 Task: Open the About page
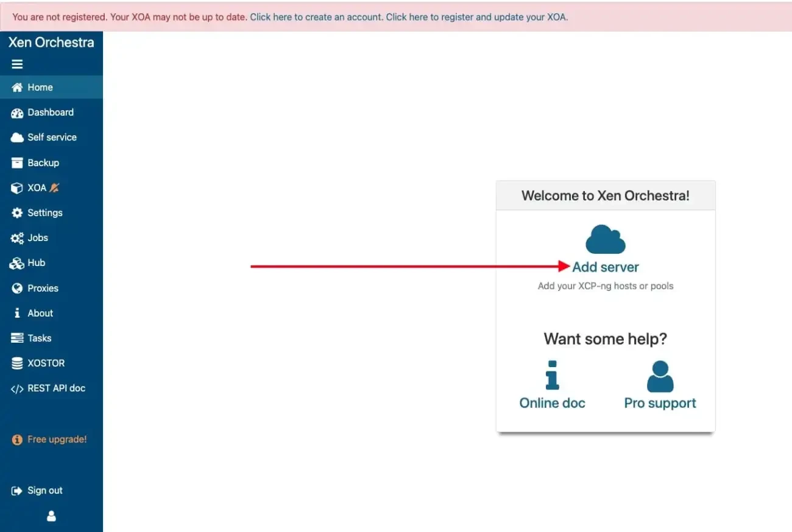click(x=51, y=313)
